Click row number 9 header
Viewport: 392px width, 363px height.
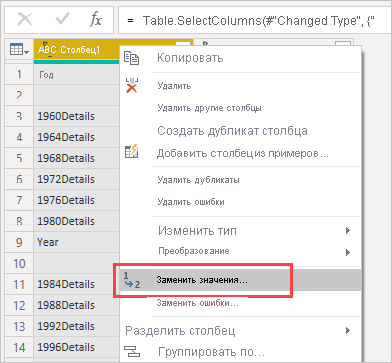click(x=19, y=242)
